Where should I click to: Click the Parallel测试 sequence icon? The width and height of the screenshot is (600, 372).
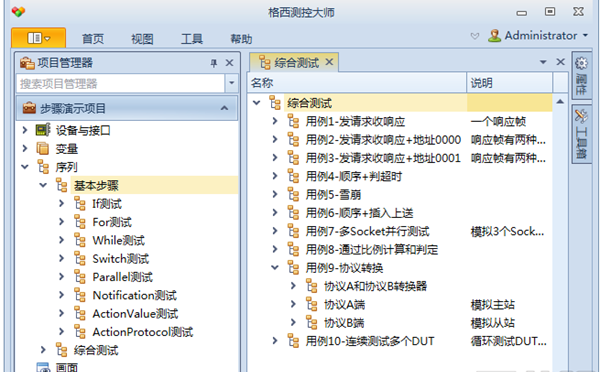[x=80, y=277]
